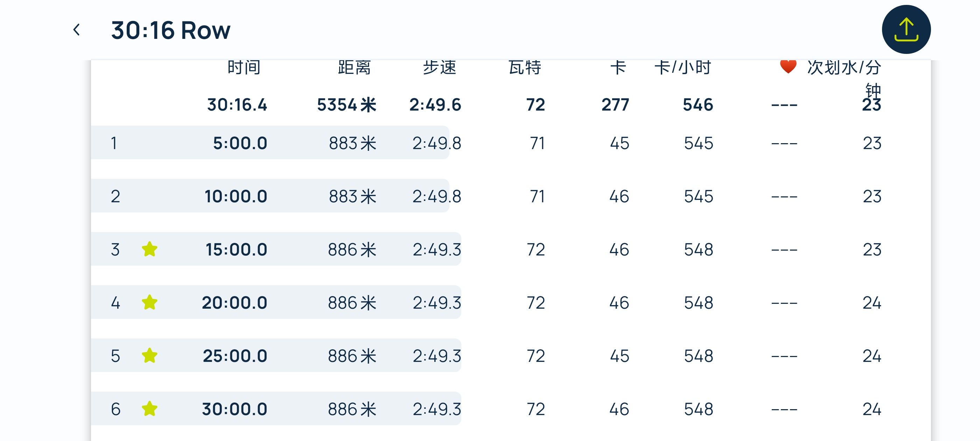
Task: Tap the 时间 column header
Action: point(244,68)
